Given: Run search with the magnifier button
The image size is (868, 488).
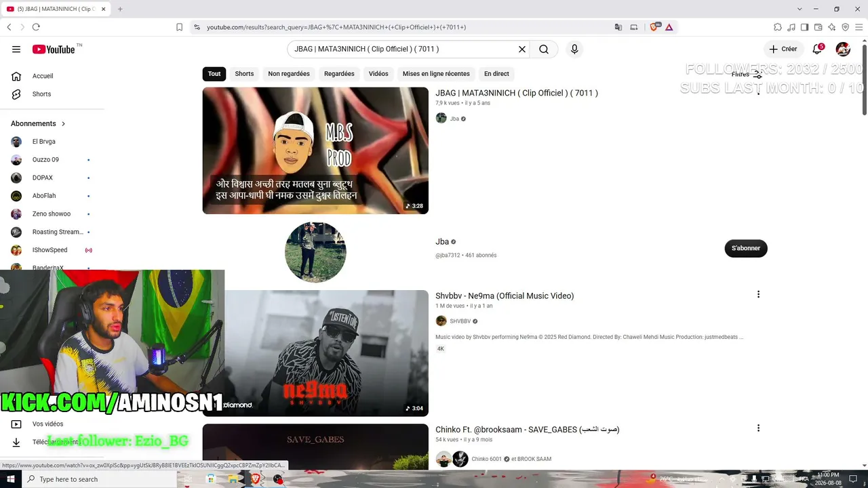Looking at the screenshot, I should [544, 49].
